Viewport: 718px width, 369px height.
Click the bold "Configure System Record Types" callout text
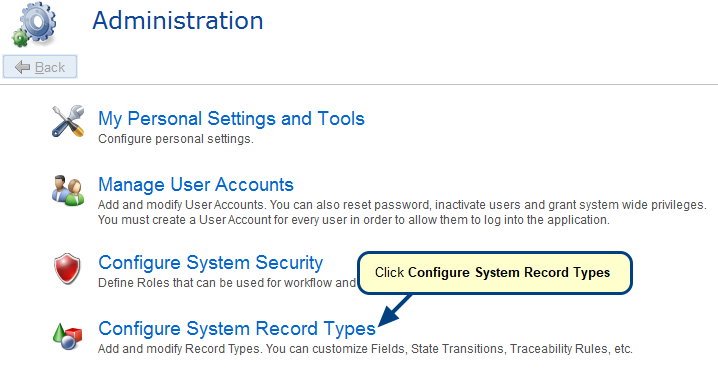[509, 272]
